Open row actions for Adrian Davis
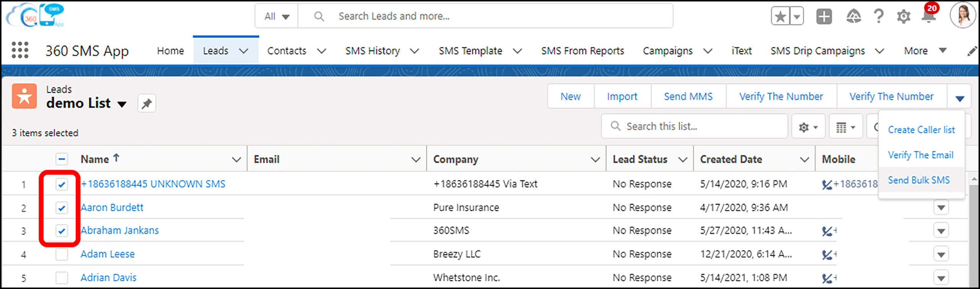Screen dimensions: 980x289 click(x=941, y=278)
